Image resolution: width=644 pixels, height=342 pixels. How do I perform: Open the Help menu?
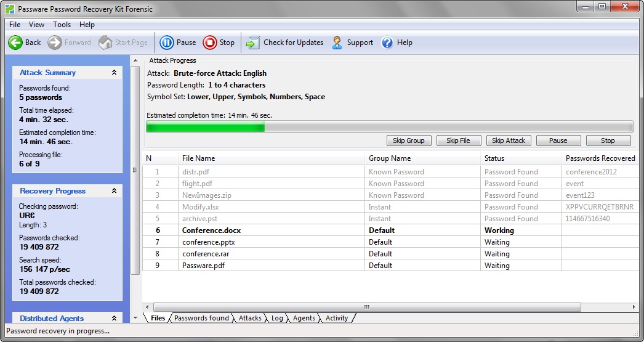pyautogui.click(x=87, y=25)
